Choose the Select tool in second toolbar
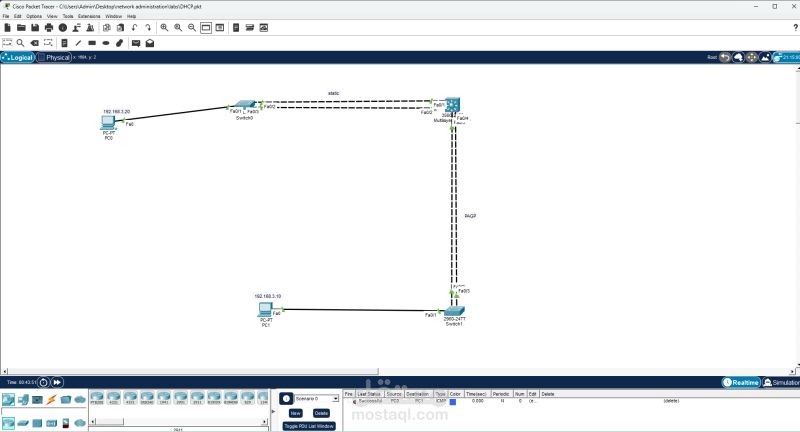The width and height of the screenshot is (800, 432). click(7, 43)
